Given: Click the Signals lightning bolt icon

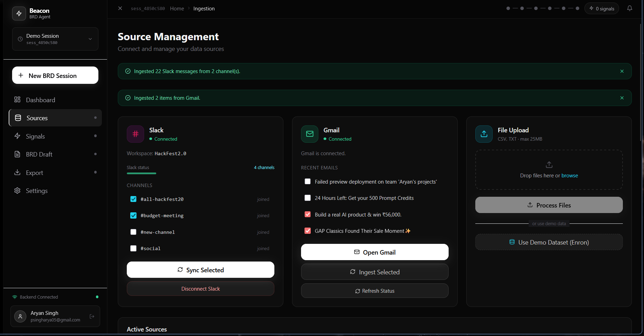Looking at the screenshot, I should pos(17,136).
